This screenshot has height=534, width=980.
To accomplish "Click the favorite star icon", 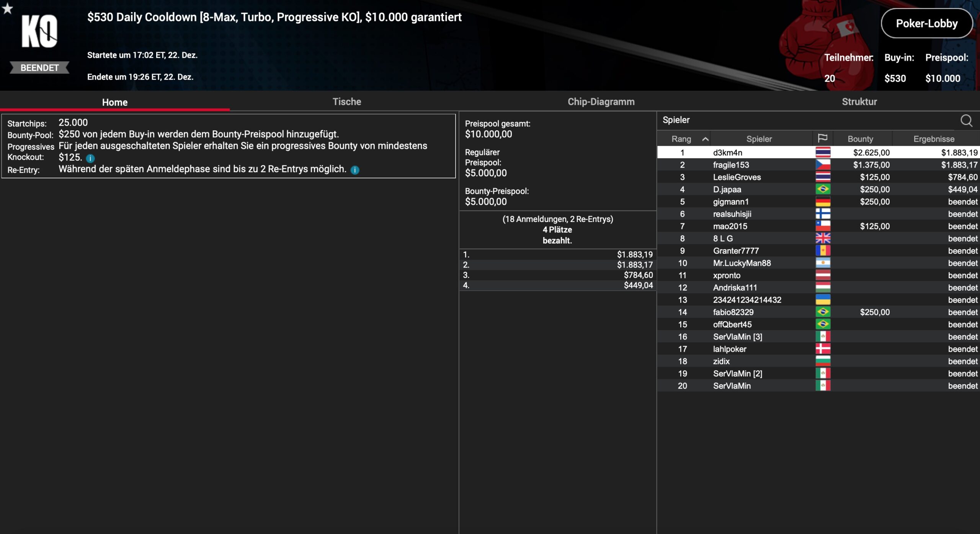I will point(7,8).
